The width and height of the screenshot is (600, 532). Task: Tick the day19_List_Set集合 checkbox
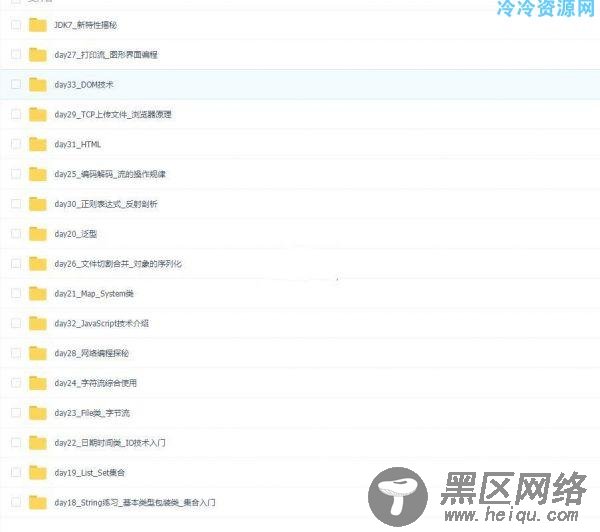(x=16, y=472)
